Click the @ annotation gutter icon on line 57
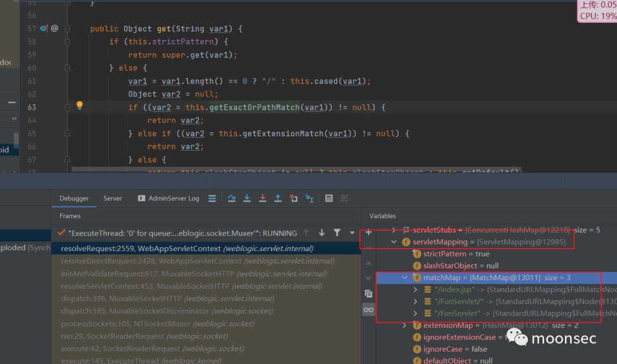 55,29
